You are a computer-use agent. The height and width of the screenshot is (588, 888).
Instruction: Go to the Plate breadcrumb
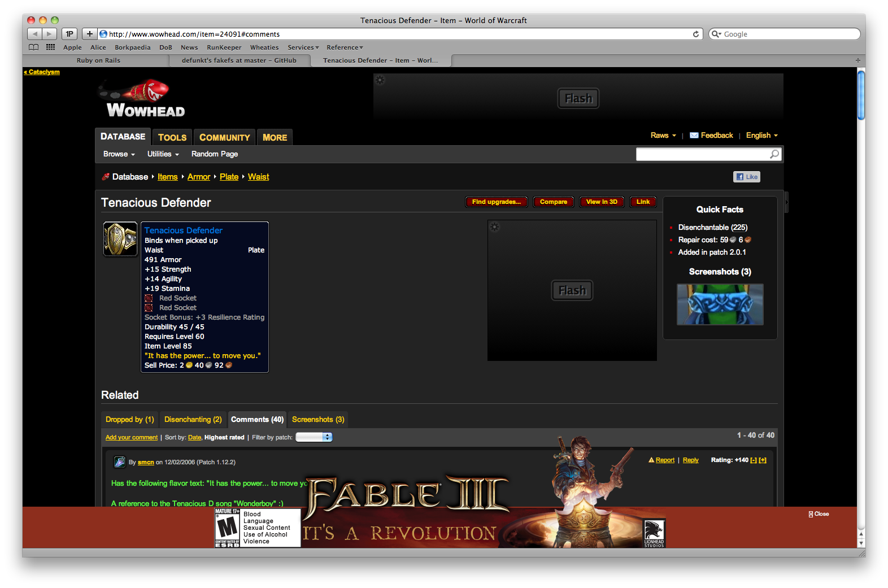pyautogui.click(x=229, y=177)
